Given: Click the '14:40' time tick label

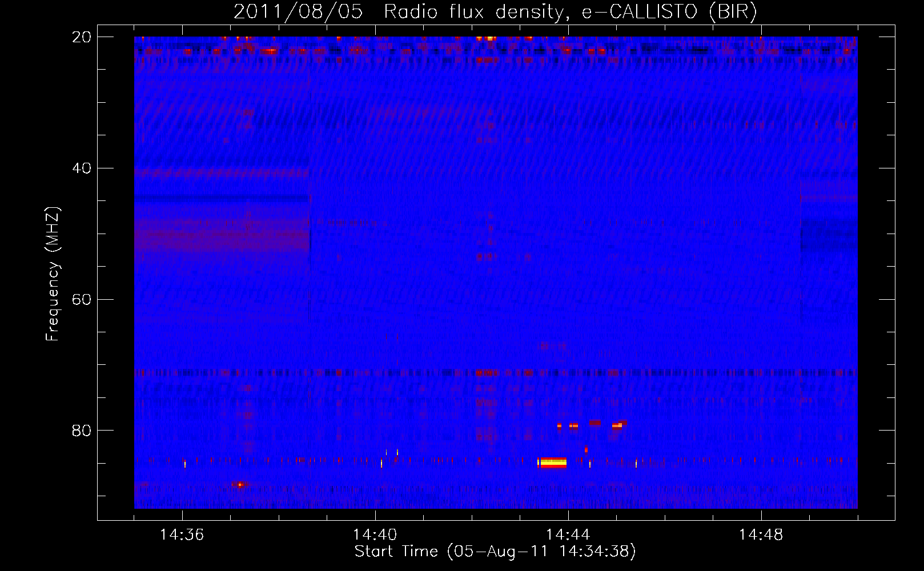Looking at the screenshot, I should tap(375, 535).
